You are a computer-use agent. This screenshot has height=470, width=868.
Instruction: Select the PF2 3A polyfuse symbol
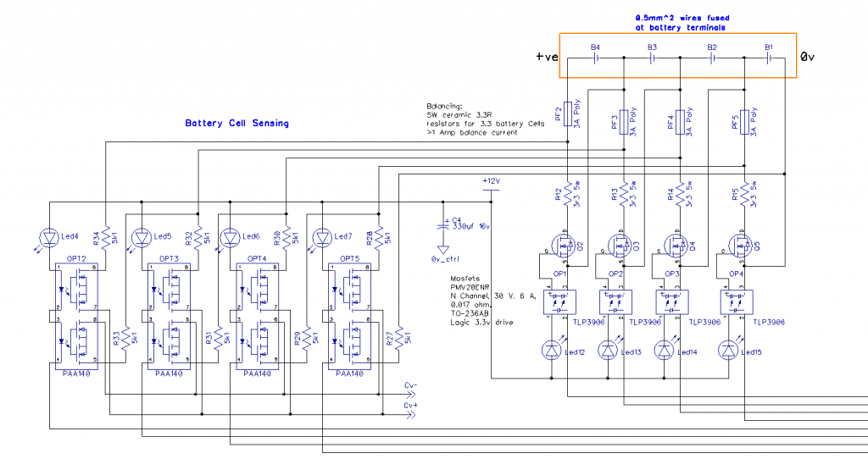coord(567,117)
